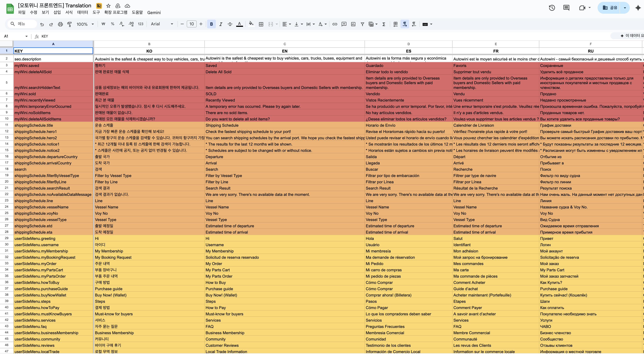The height and width of the screenshot is (354, 644).
Task: Click the create filter funnel icon
Action: (x=362, y=24)
